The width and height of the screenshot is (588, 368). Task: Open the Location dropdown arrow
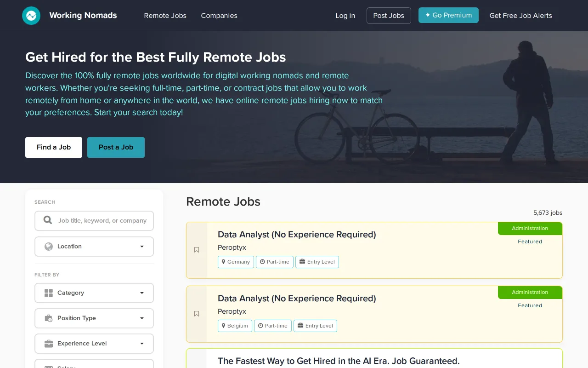click(x=142, y=247)
